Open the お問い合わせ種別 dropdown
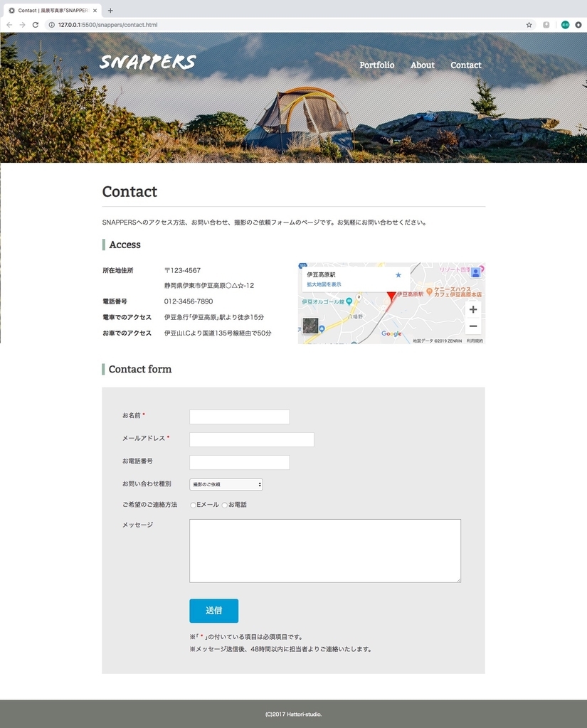Screen dimensions: 587x728 (x=226, y=484)
